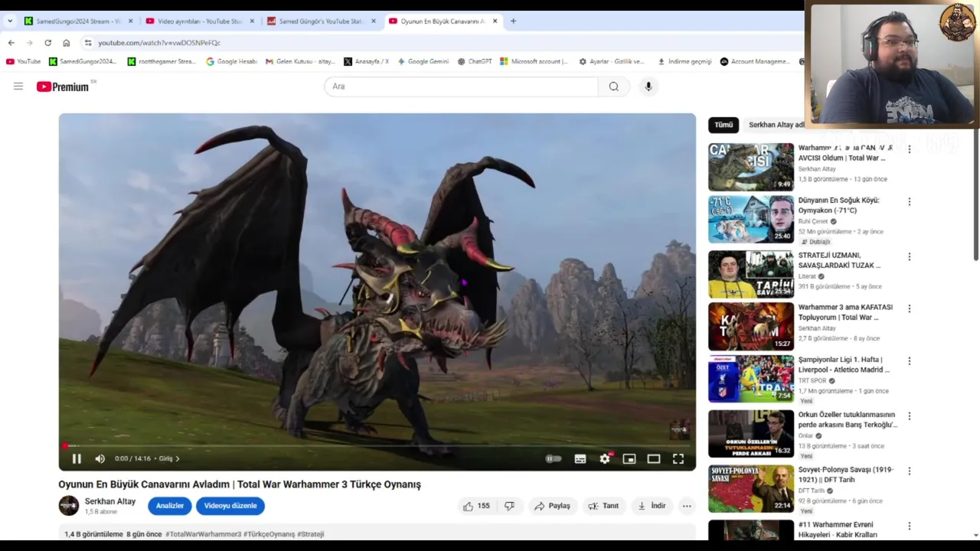Open Warhammer 3 ama KAFATASI video title
This screenshot has height=551, width=980.
point(845,312)
